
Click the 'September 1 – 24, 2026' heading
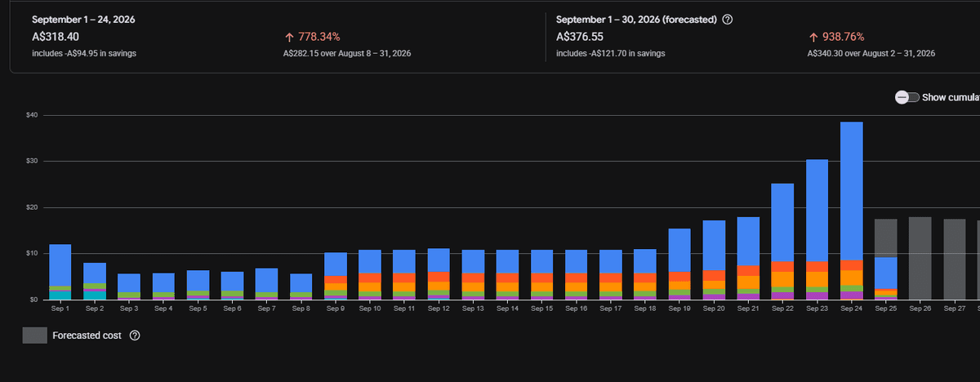[x=83, y=19]
